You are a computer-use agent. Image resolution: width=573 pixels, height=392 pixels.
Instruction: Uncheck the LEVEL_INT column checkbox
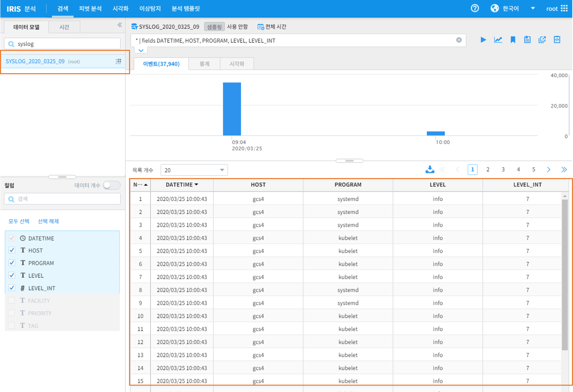12,288
